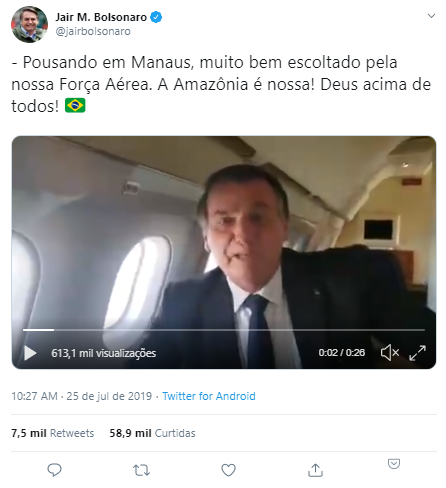
Task: View the 7,5 mil Retweets list
Action: (53, 433)
